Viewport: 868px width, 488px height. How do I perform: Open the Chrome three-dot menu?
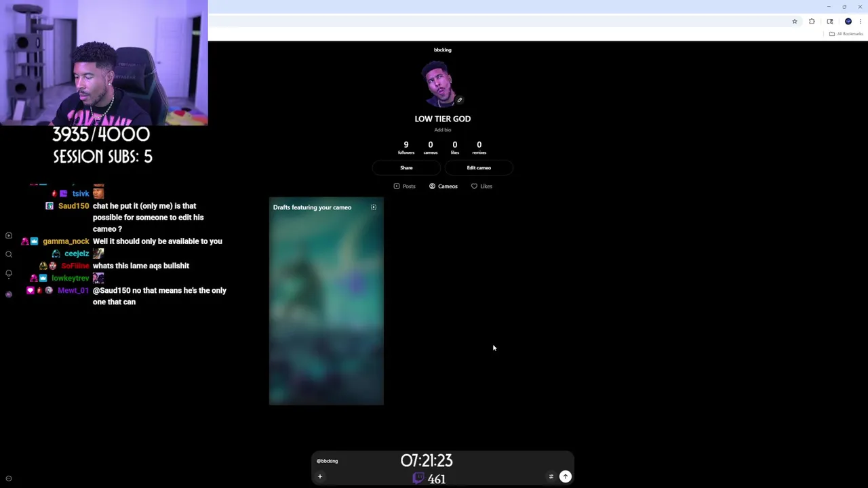pyautogui.click(x=861, y=22)
